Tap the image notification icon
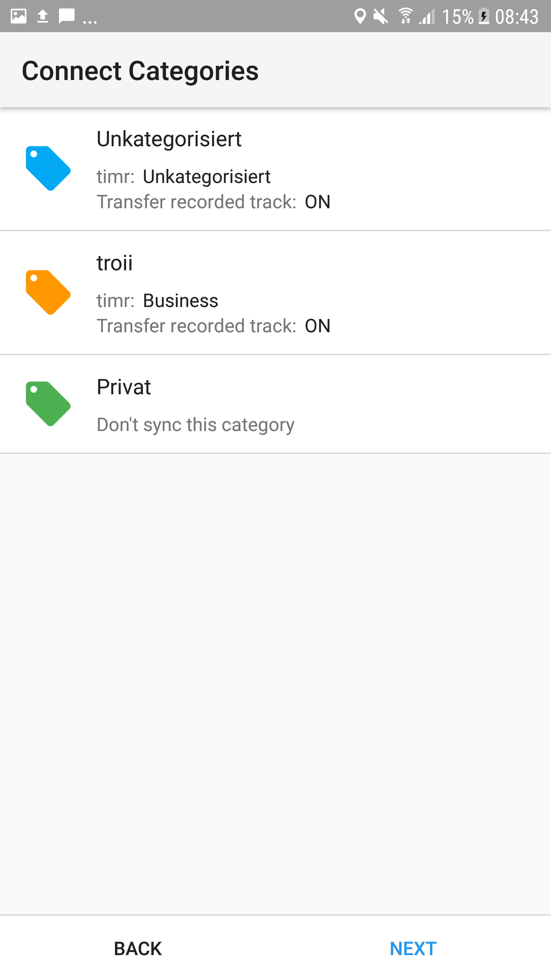Screen dimensions: 551x980 (x=18, y=16)
